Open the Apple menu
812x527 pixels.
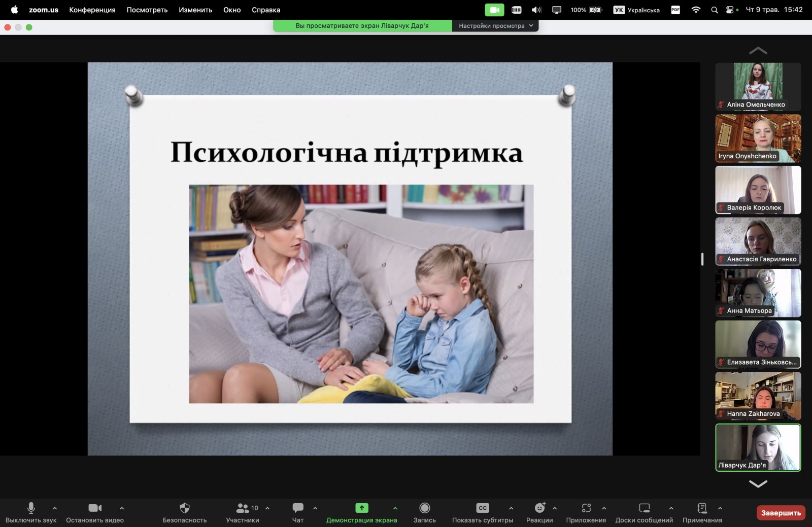(x=14, y=10)
